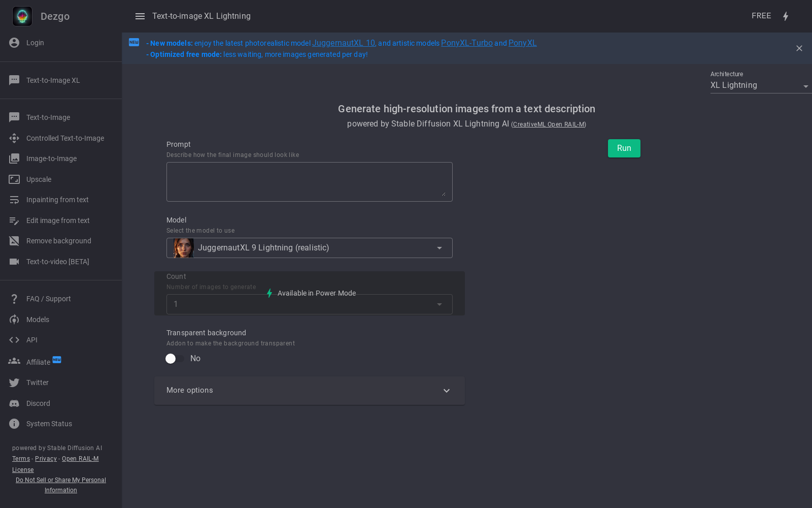Click the Text-to-Image sidebar icon
Image resolution: width=812 pixels, height=508 pixels.
14,117
